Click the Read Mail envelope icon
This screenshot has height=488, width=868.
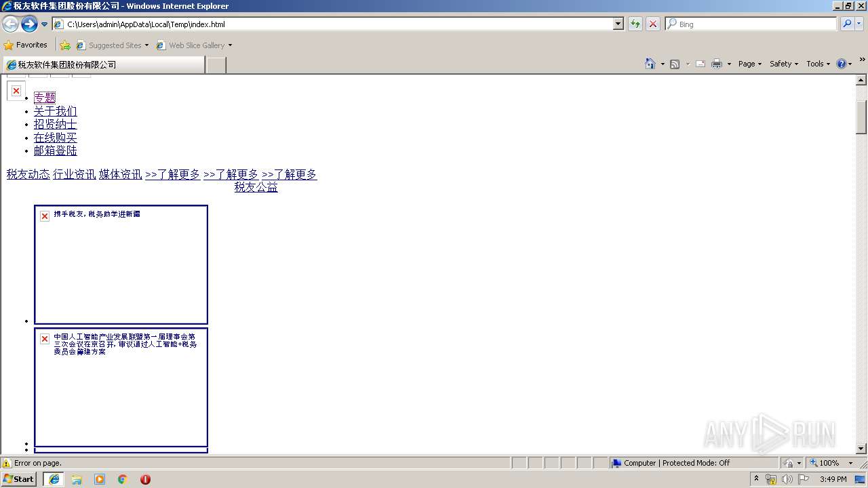[x=701, y=64]
